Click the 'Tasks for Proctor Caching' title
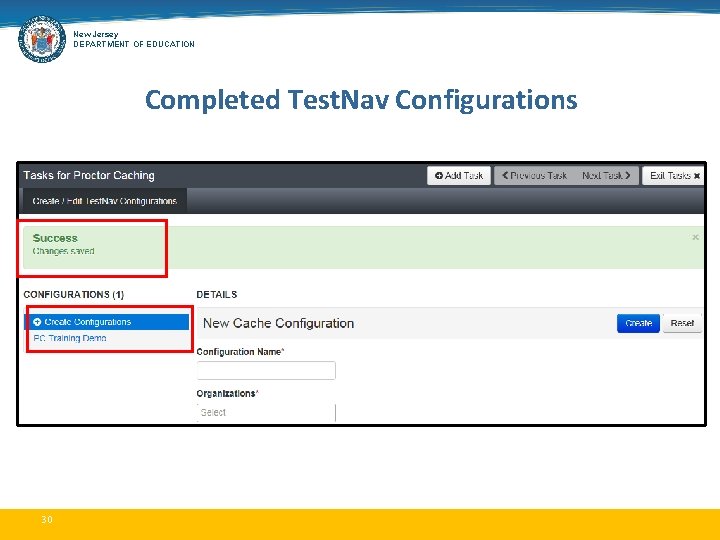The width and height of the screenshot is (720, 540). [89, 175]
